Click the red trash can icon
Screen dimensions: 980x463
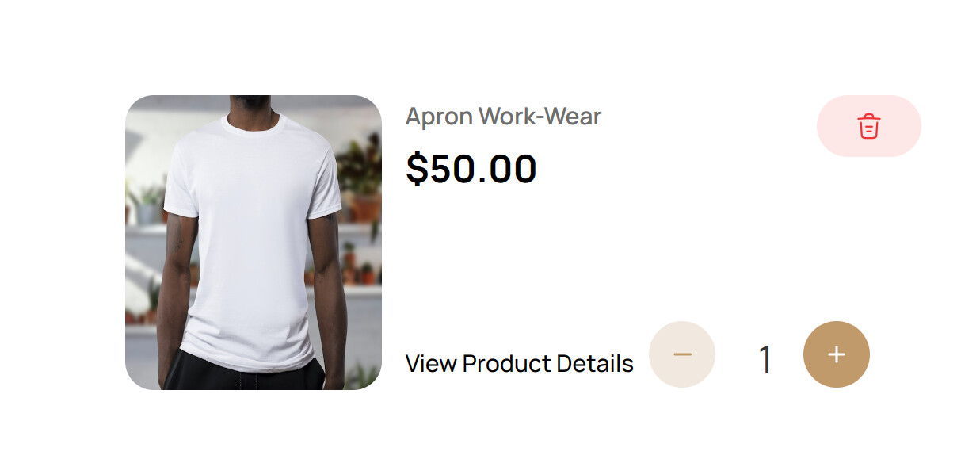(x=869, y=126)
